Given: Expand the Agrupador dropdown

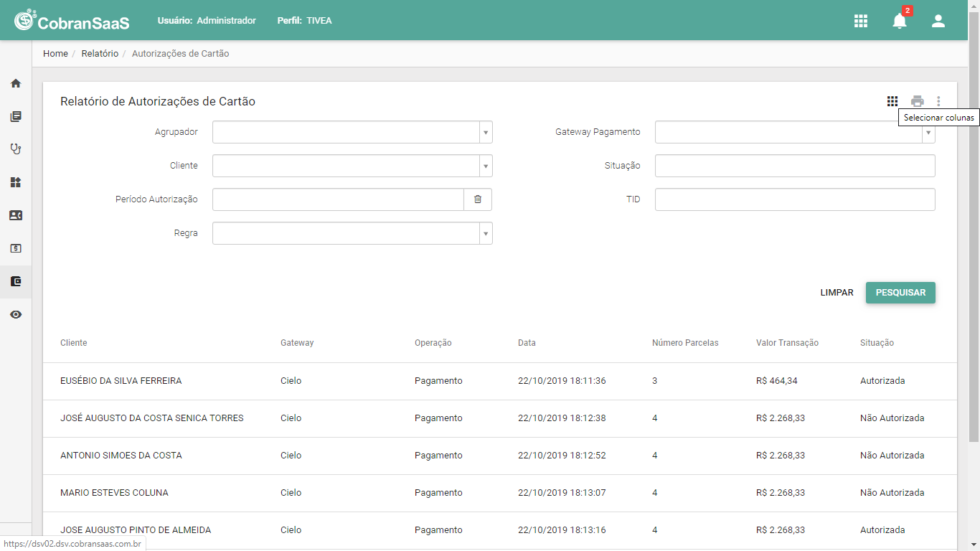Looking at the screenshot, I should 486,133.
